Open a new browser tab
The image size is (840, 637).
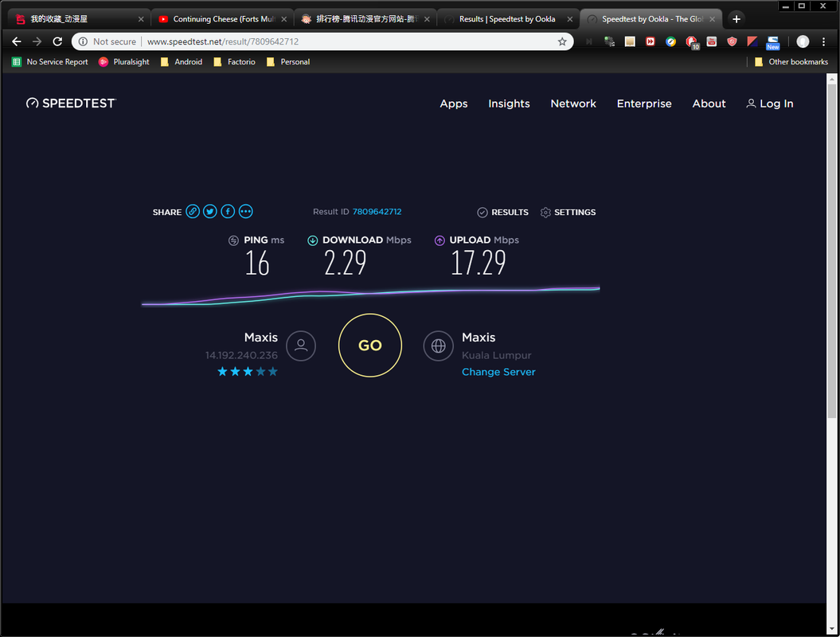coord(736,19)
